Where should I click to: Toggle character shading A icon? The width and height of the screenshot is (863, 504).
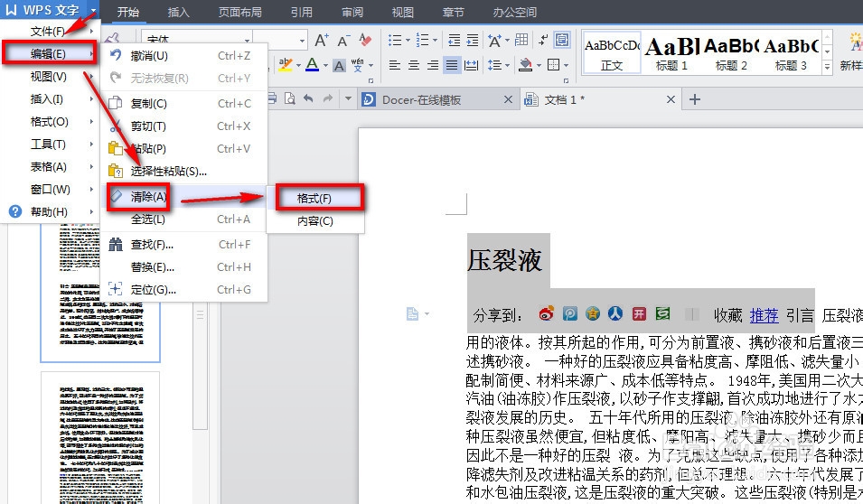340,65
